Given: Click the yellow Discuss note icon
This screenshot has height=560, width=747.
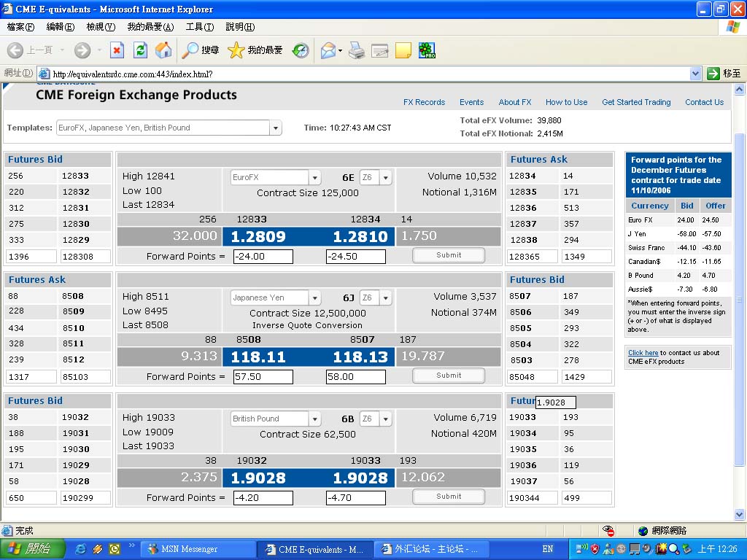Looking at the screenshot, I should pos(403,50).
